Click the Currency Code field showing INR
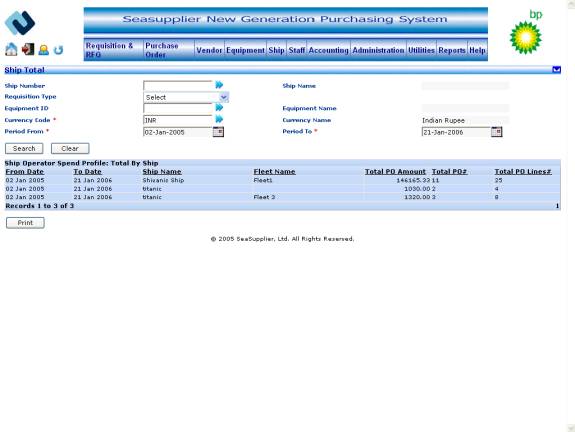This screenshot has height=432, width=575. coord(177,120)
